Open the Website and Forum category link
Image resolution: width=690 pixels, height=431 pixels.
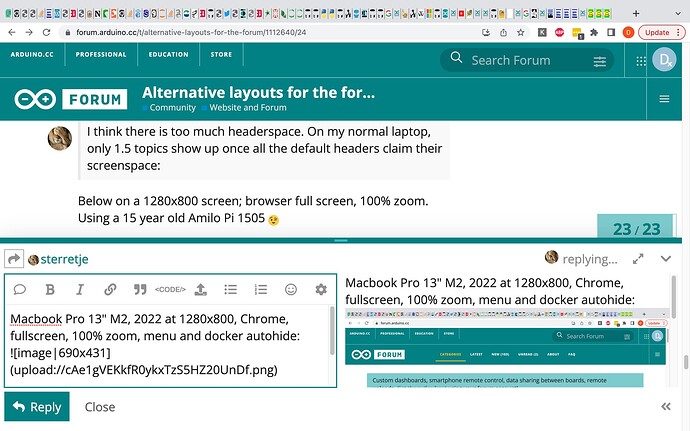point(248,107)
